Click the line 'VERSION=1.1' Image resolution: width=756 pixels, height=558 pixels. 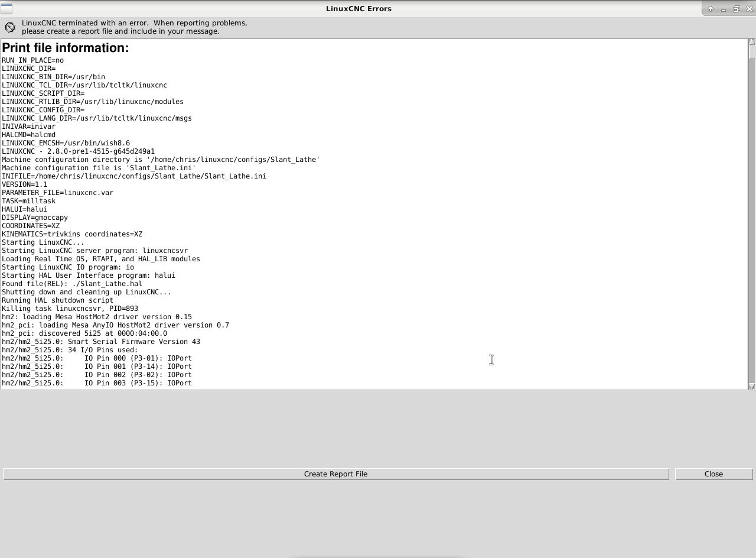tap(24, 184)
